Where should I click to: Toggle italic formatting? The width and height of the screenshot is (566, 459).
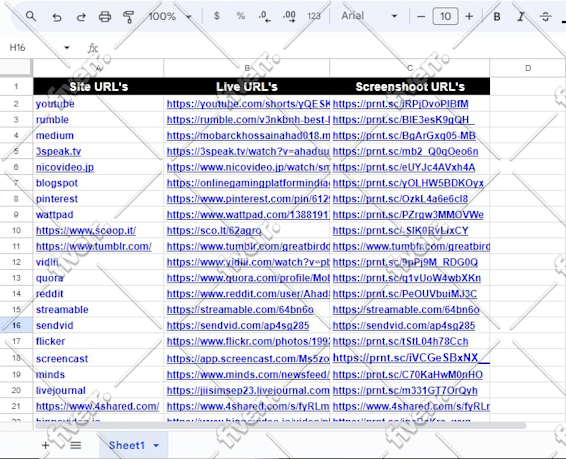pos(521,17)
